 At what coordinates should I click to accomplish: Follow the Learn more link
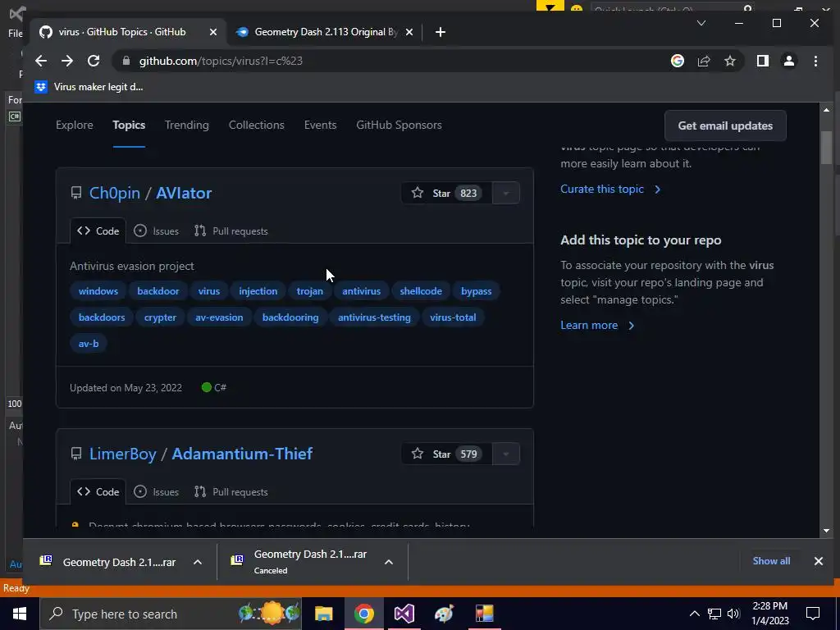click(x=597, y=325)
